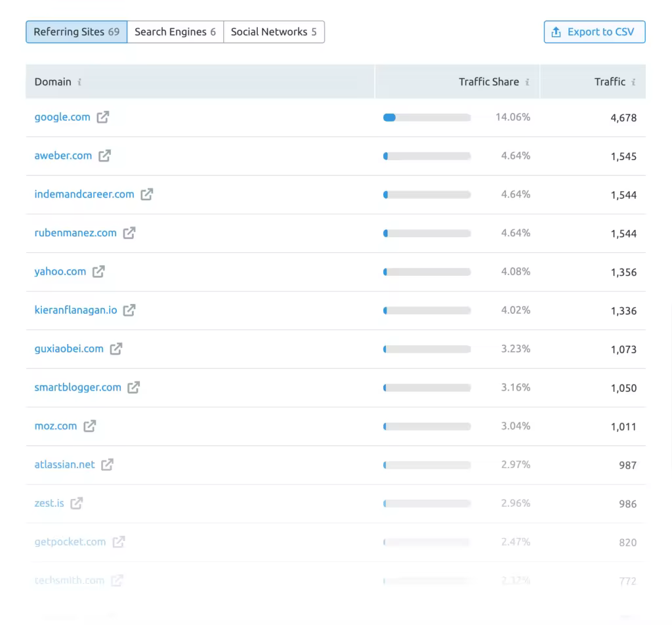This screenshot has width=672, height=629.
Task: Select the 4,678 traffic value
Action: coord(623,118)
